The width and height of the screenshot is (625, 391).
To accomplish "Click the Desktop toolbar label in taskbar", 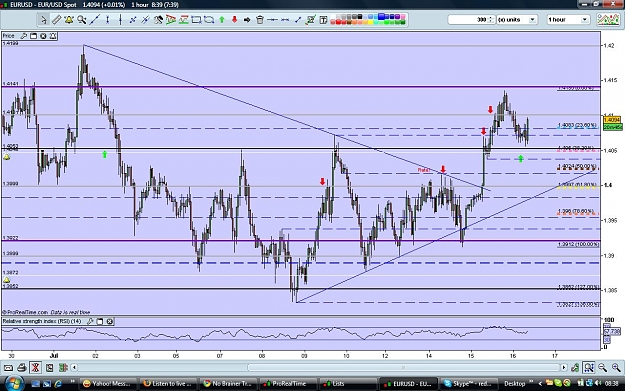I will click(515, 383).
